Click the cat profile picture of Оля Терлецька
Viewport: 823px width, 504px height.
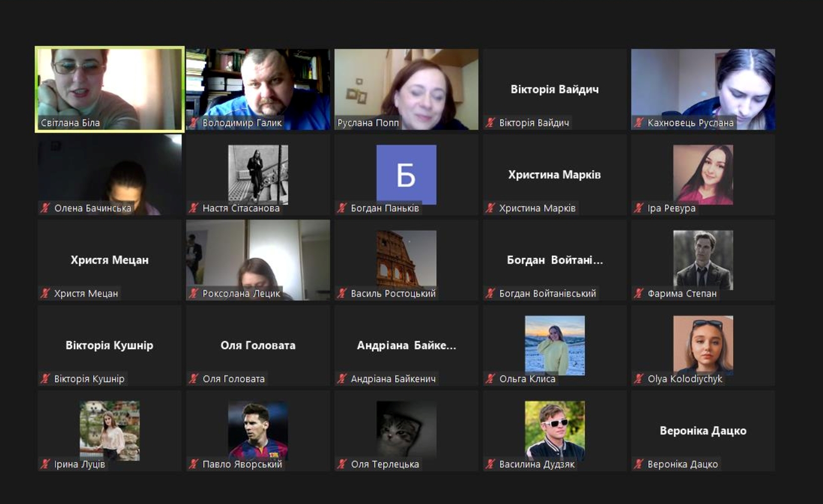pyautogui.click(x=406, y=429)
